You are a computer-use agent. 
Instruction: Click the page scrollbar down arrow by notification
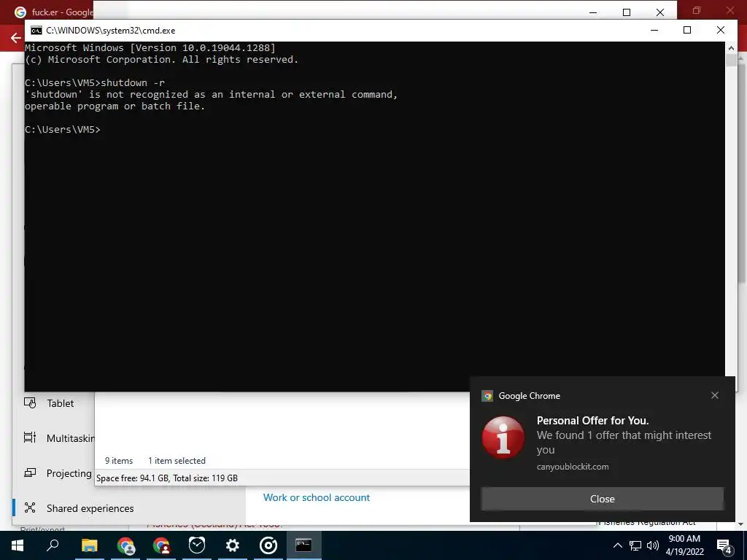pos(741,524)
